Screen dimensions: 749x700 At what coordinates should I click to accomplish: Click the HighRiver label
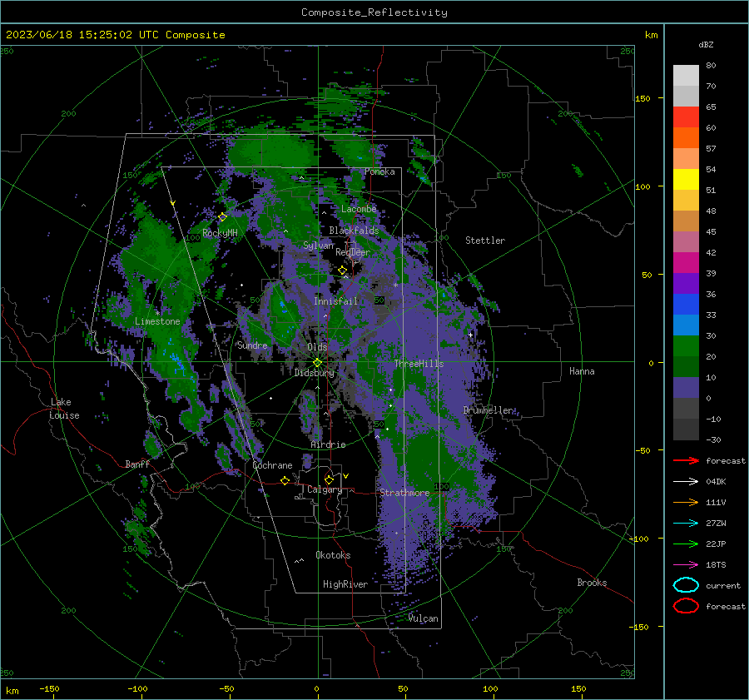tap(345, 584)
